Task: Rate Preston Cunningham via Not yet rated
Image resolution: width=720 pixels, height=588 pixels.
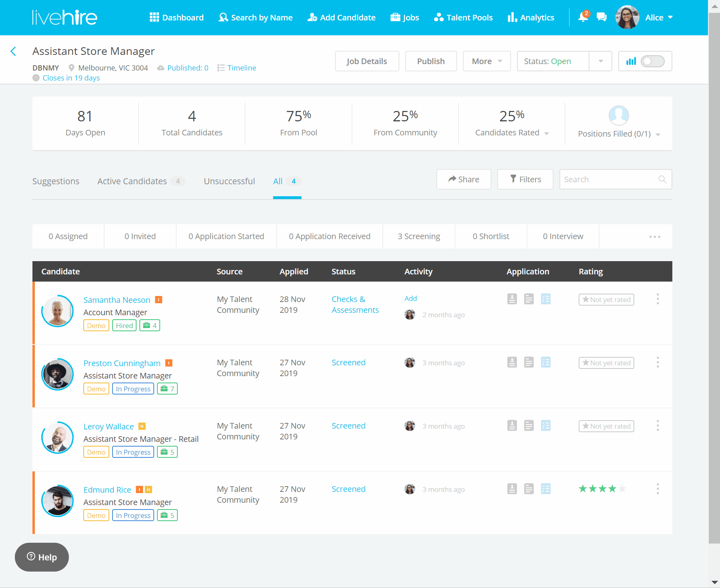Action: coord(606,363)
